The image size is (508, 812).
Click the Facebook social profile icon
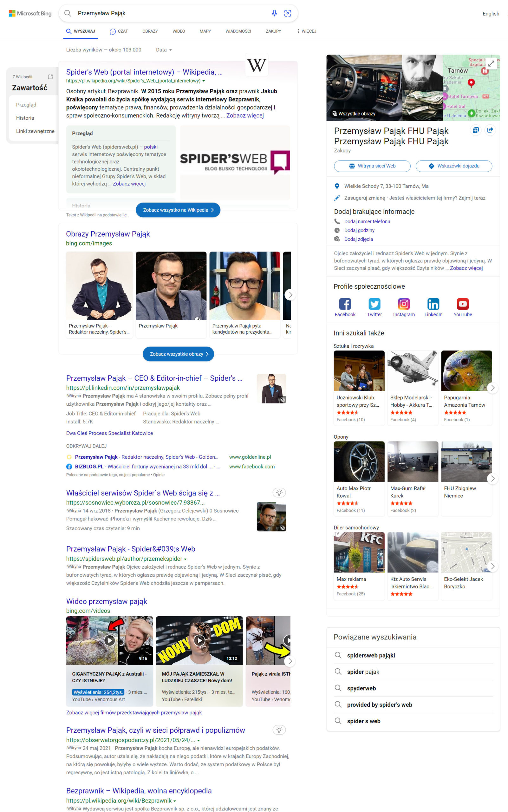(345, 304)
